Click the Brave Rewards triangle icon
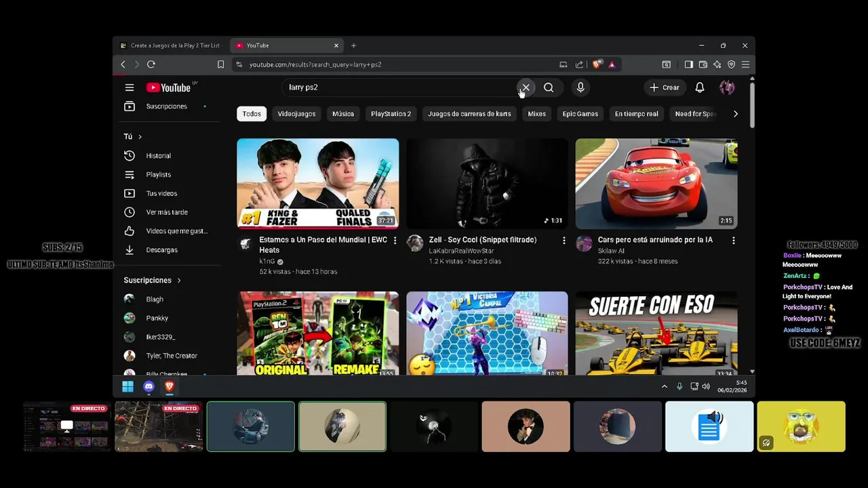This screenshot has width=868, height=488. [612, 64]
